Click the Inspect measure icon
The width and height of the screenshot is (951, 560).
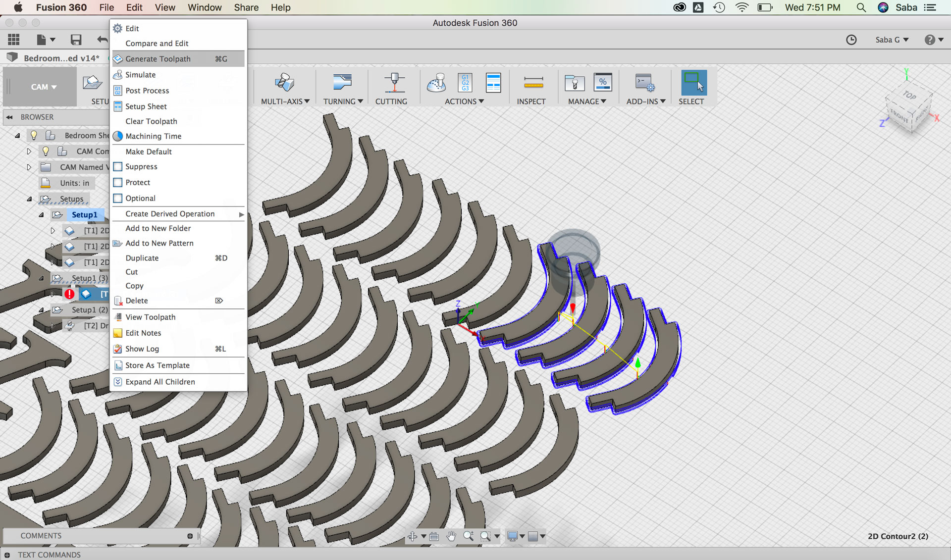point(533,83)
